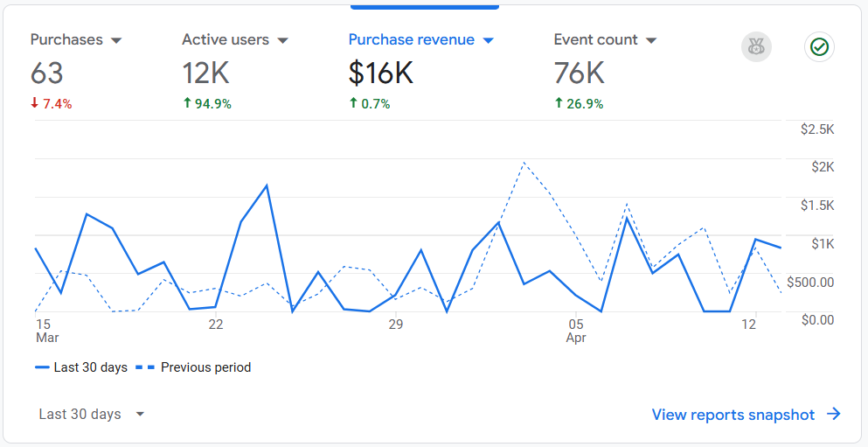868x447 pixels.
Task: Click the dashed line marker in the legend
Action: tap(145, 367)
